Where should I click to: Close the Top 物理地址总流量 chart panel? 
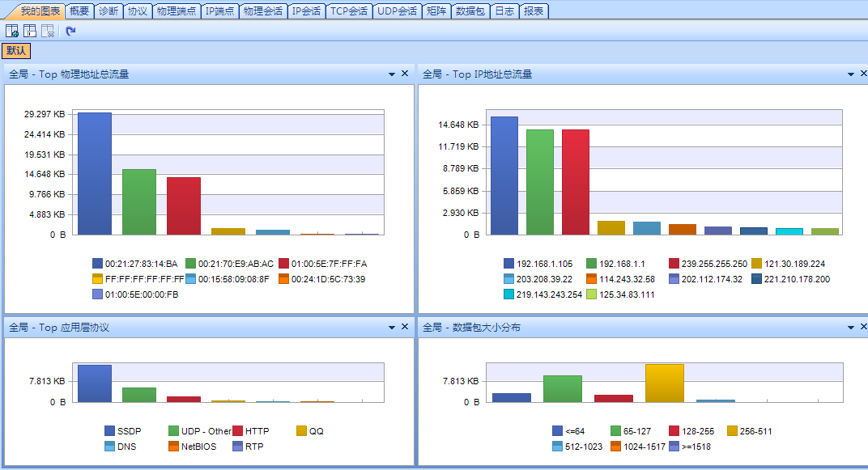(x=405, y=74)
